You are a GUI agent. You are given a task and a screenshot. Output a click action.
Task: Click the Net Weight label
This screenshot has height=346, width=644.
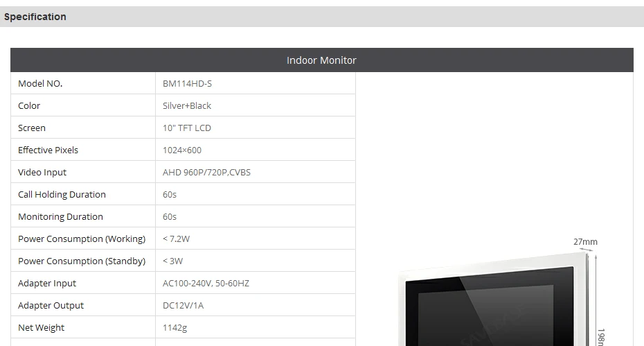coord(41,328)
